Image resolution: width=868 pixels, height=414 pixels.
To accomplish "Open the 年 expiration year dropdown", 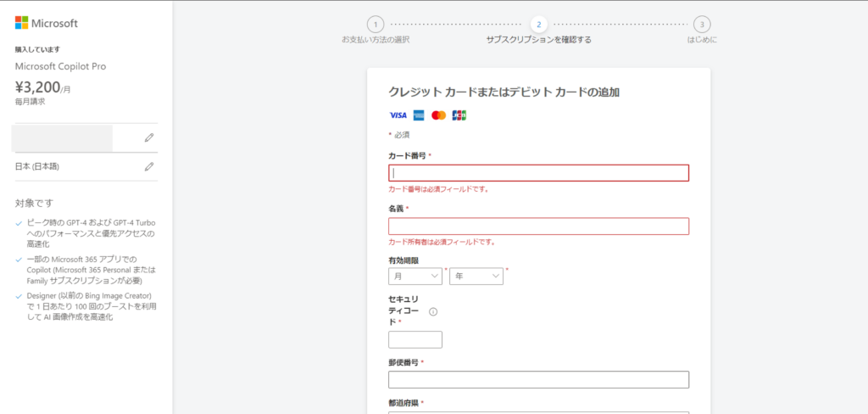I will click(476, 276).
